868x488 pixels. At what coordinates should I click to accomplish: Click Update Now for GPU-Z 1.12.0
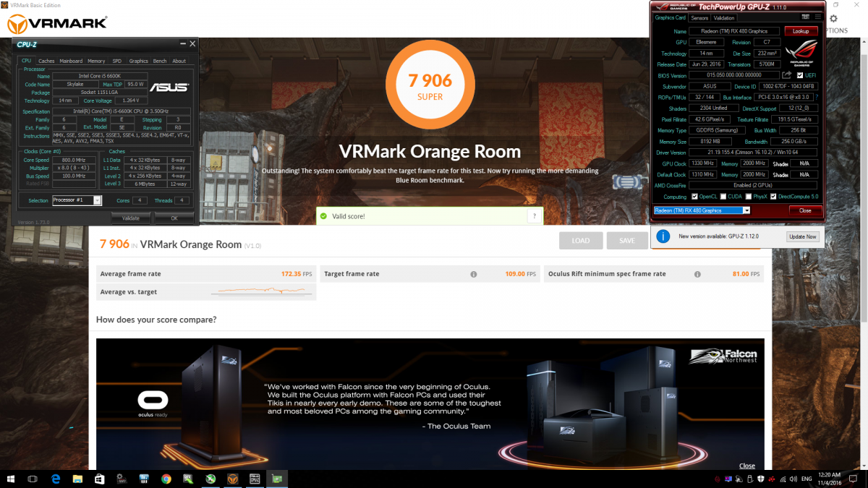(x=803, y=236)
